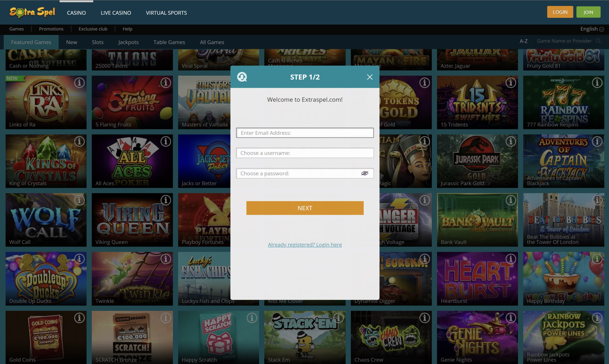Image resolution: width=609 pixels, height=364 pixels.
Task: Go to Jackpots tab
Action: 128,42
